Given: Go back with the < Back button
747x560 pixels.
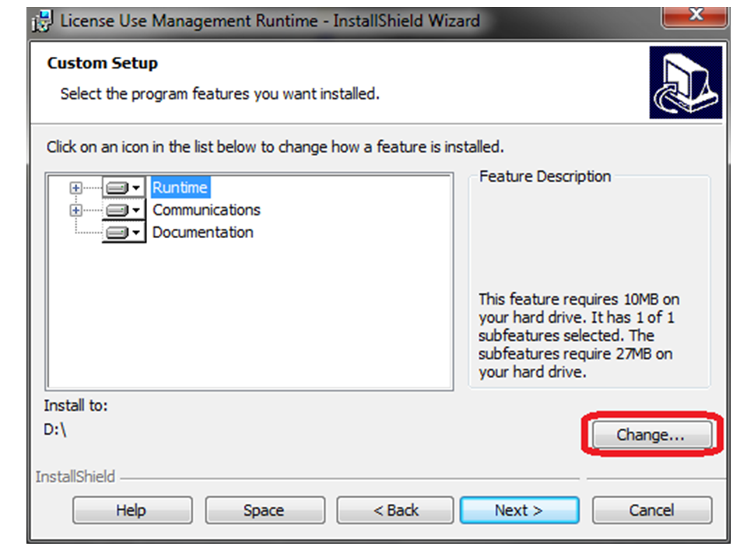Looking at the screenshot, I should (x=395, y=510).
